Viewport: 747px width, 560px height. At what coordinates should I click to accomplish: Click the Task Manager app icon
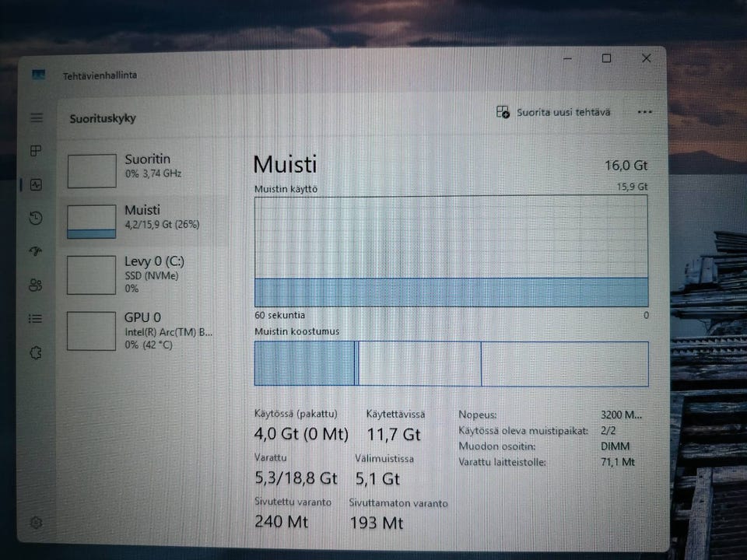[39, 75]
